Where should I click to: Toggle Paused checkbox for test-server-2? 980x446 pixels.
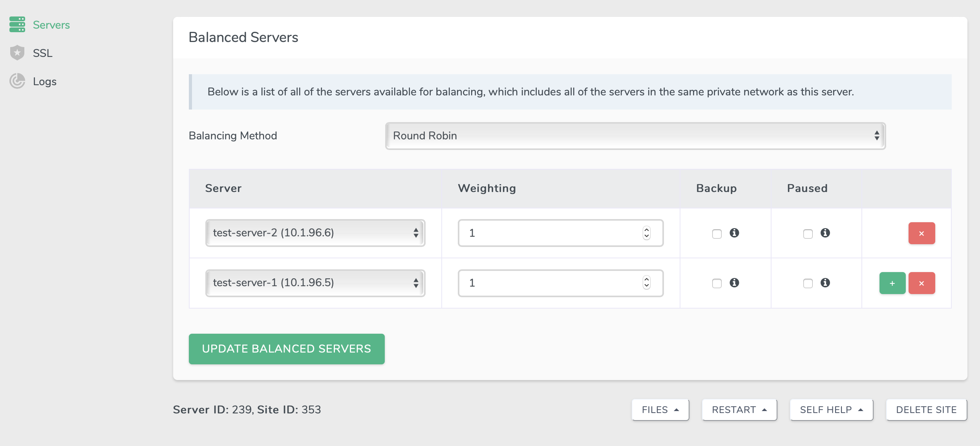[808, 234]
